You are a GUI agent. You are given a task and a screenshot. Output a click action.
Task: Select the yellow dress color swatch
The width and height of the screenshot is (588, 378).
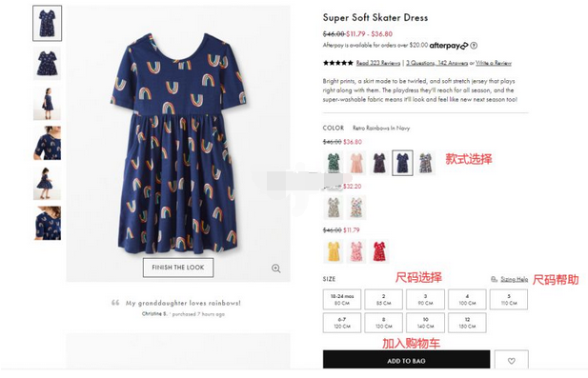(334, 251)
